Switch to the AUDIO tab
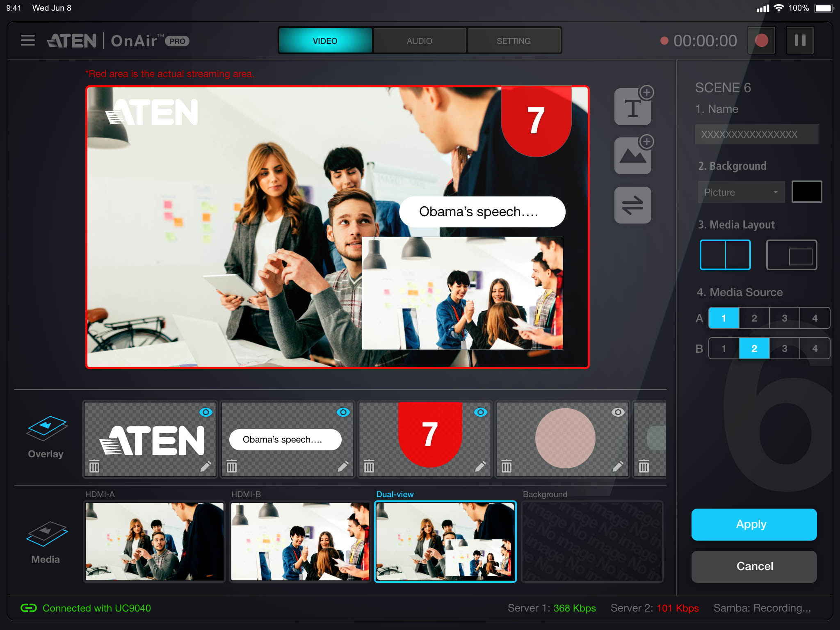Screen dimensions: 840x630 click(x=419, y=41)
